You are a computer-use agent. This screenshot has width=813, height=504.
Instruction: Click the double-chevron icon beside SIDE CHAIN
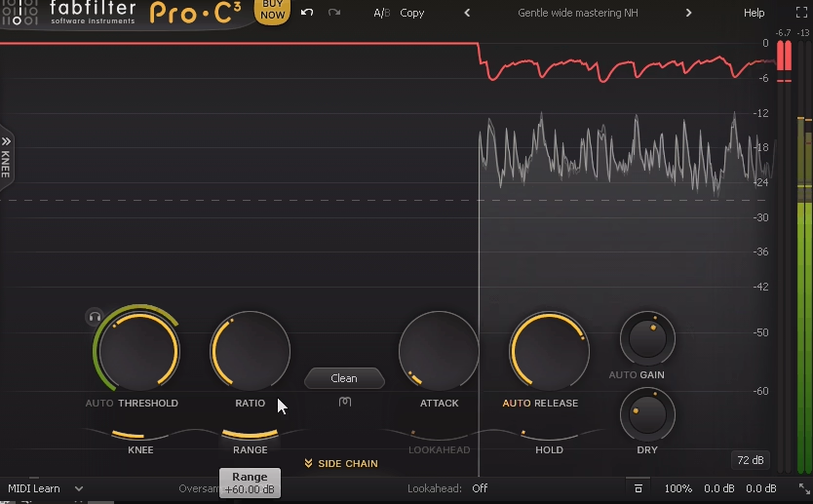click(x=308, y=464)
